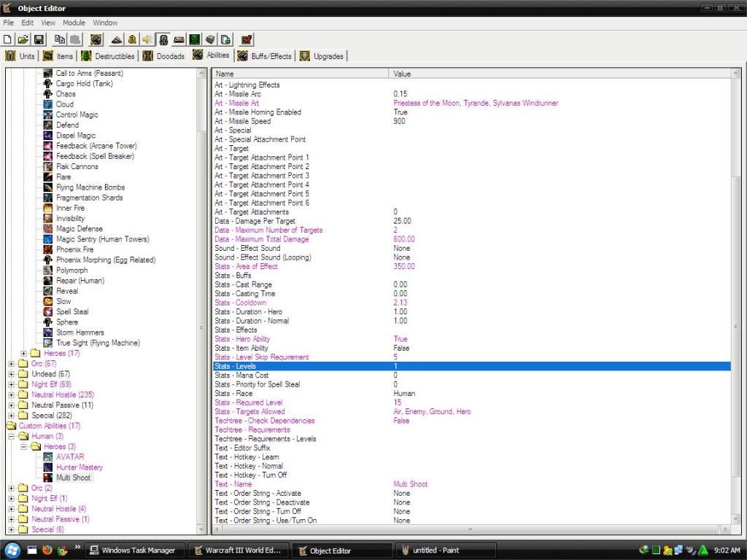This screenshot has width=747, height=560.
Task: Expand the Heroes (17) folder
Action: coord(23,354)
